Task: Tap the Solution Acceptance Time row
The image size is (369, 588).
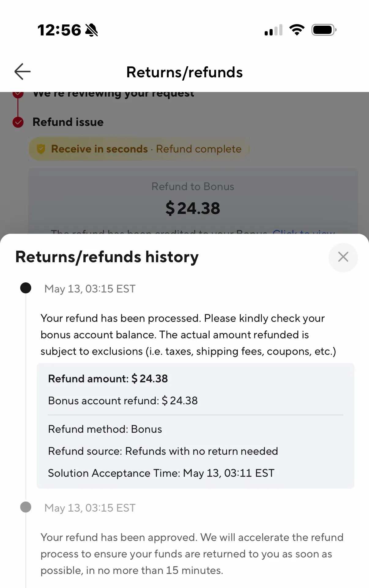Action: click(x=161, y=473)
